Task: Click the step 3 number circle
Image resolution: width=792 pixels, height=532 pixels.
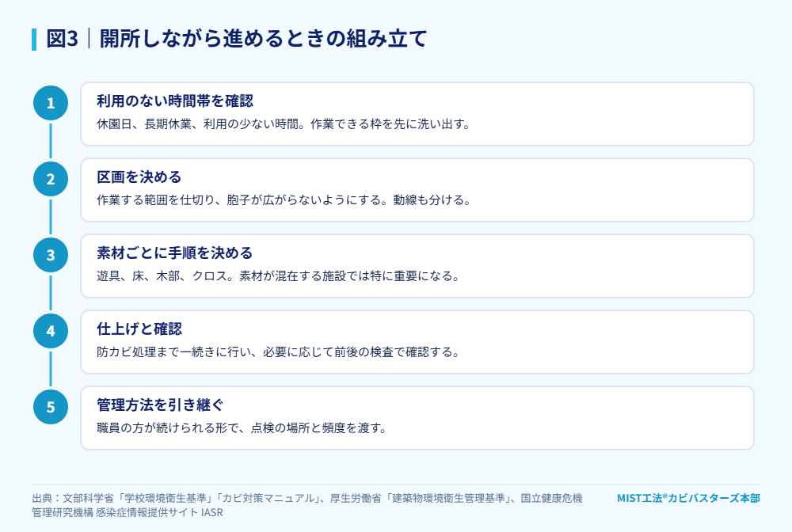Action: (x=51, y=255)
